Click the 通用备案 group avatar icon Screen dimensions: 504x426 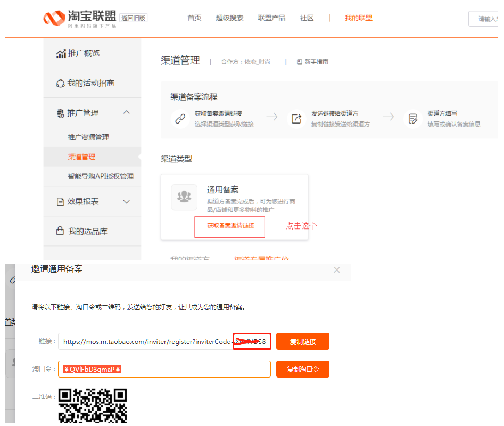(184, 197)
